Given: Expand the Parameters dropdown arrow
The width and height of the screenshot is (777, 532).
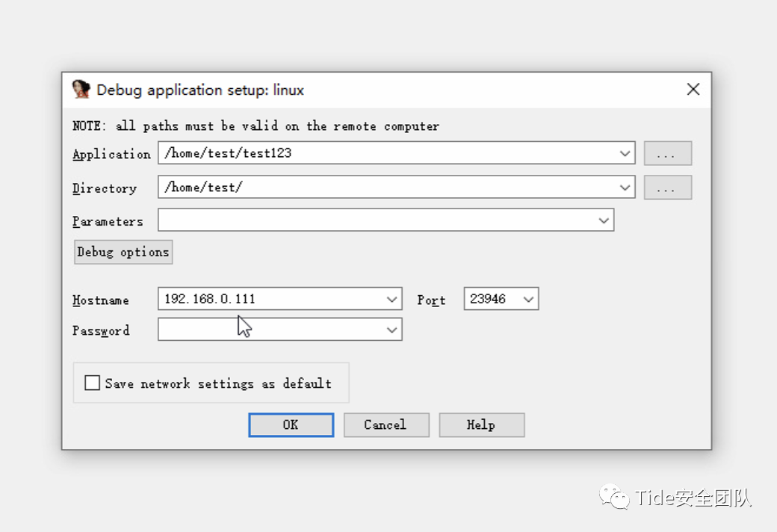Looking at the screenshot, I should (604, 220).
